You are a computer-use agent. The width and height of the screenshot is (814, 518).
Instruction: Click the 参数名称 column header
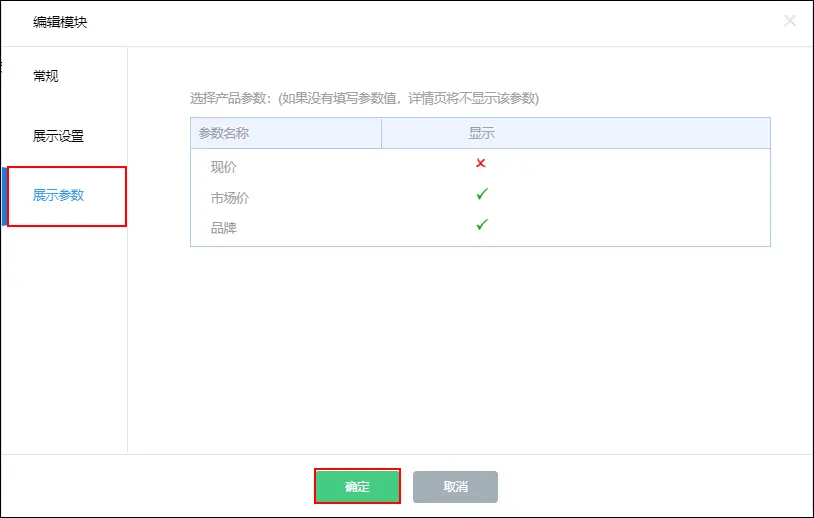click(x=223, y=133)
